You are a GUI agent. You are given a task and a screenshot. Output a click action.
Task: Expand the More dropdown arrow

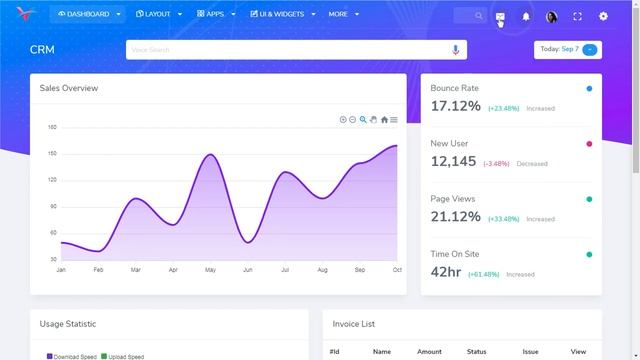[357, 14]
